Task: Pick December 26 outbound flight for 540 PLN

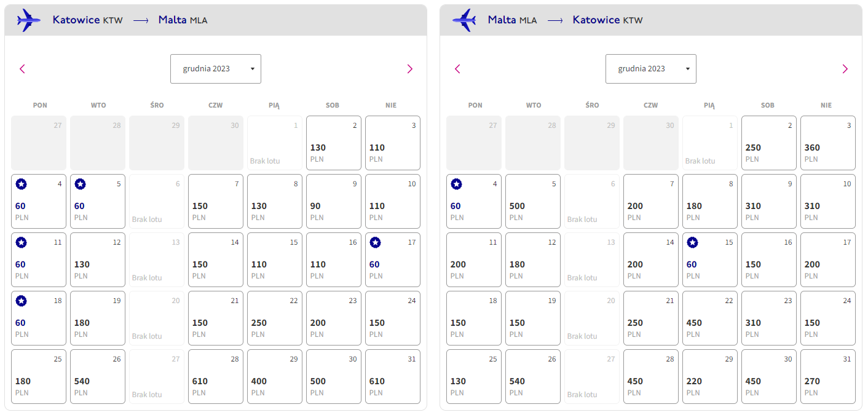Action: (98, 376)
